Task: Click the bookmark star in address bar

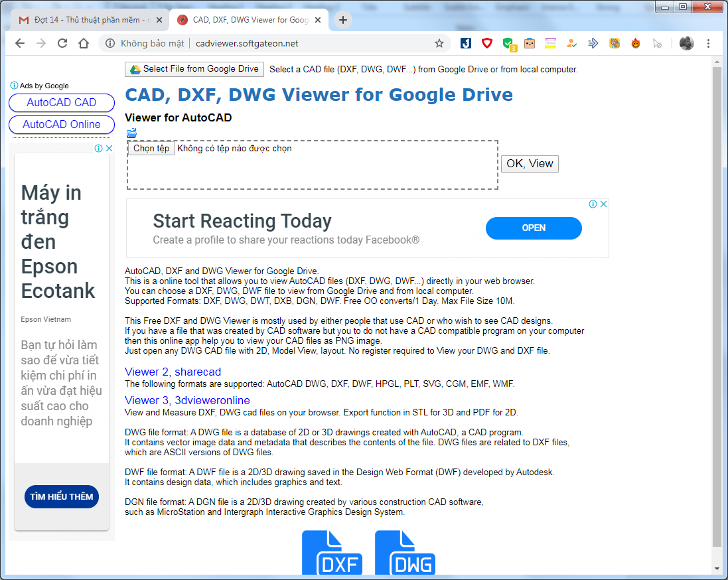Action: pos(439,44)
